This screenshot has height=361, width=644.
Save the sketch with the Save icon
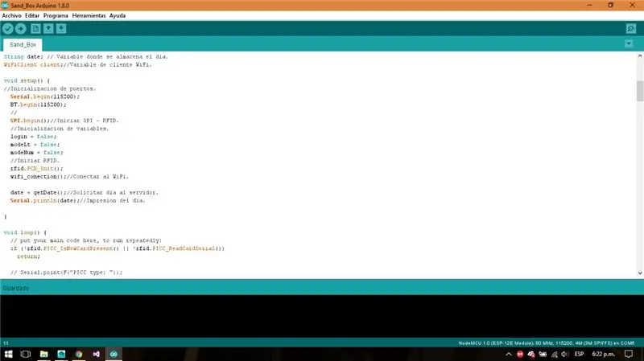coord(61,29)
